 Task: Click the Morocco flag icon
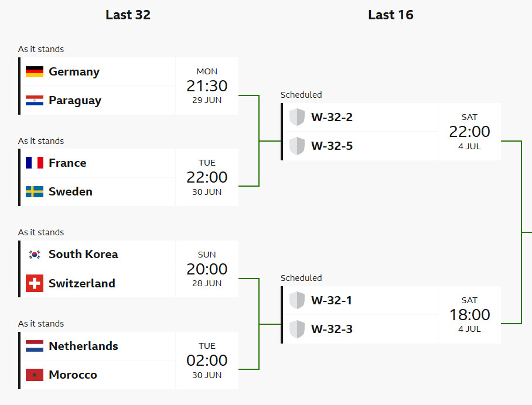[x=34, y=375]
